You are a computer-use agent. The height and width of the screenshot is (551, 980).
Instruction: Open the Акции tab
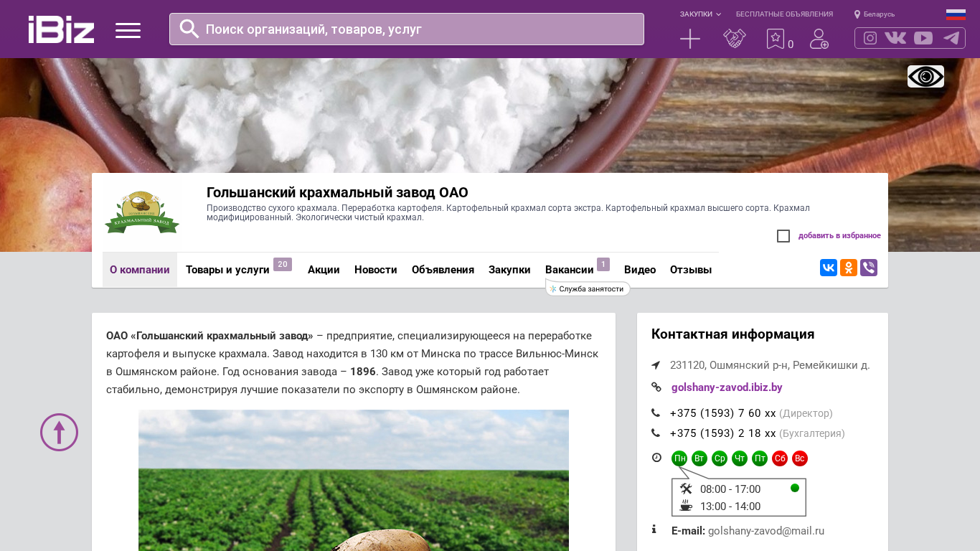click(324, 270)
